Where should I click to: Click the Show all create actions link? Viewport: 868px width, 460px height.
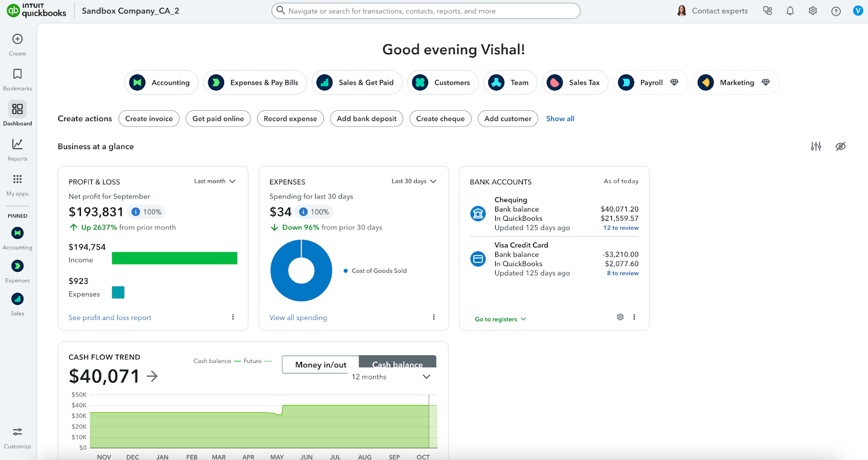click(x=560, y=119)
